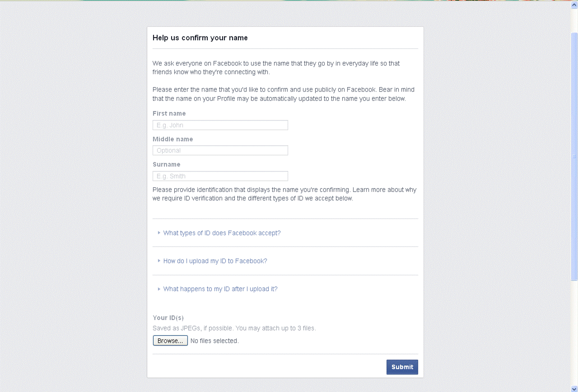Screen dimensions: 578x392
Task: Click the Middle name field marked Optional
Action: tap(220, 150)
